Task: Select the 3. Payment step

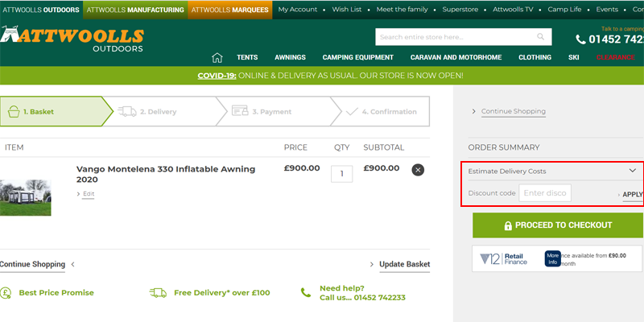Action: click(279, 111)
